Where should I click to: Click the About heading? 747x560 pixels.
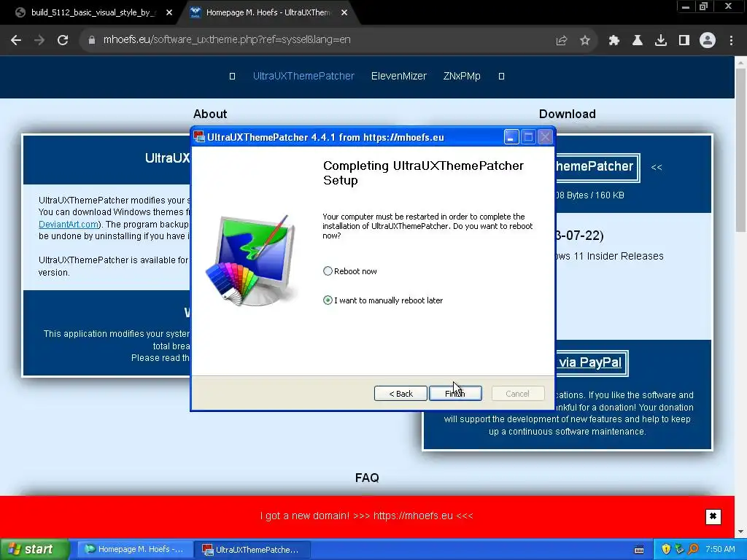click(x=210, y=114)
